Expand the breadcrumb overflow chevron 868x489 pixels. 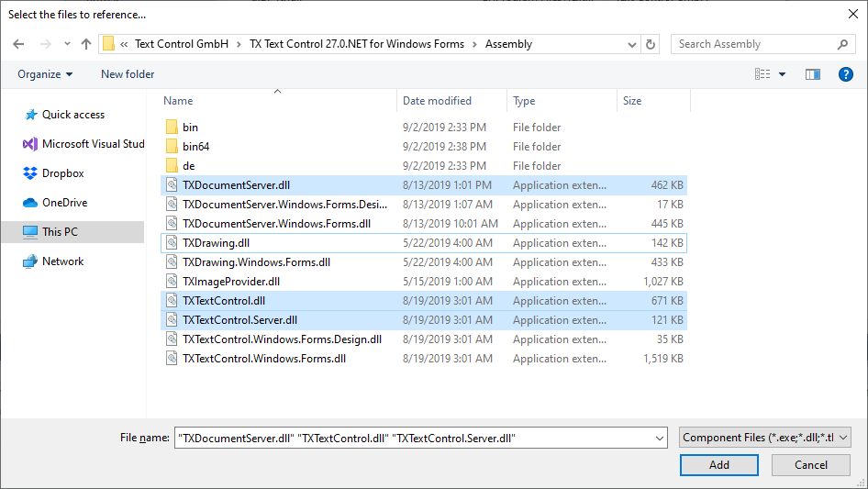coord(124,44)
